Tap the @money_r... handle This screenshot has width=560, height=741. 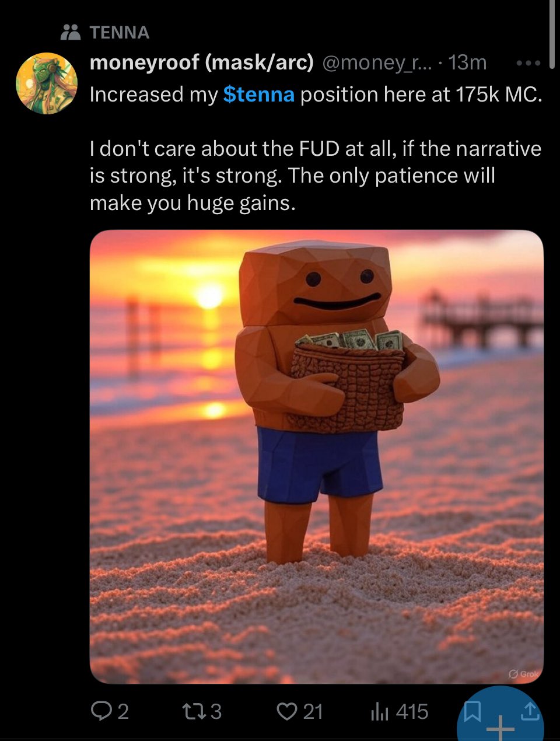tap(377, 62)
